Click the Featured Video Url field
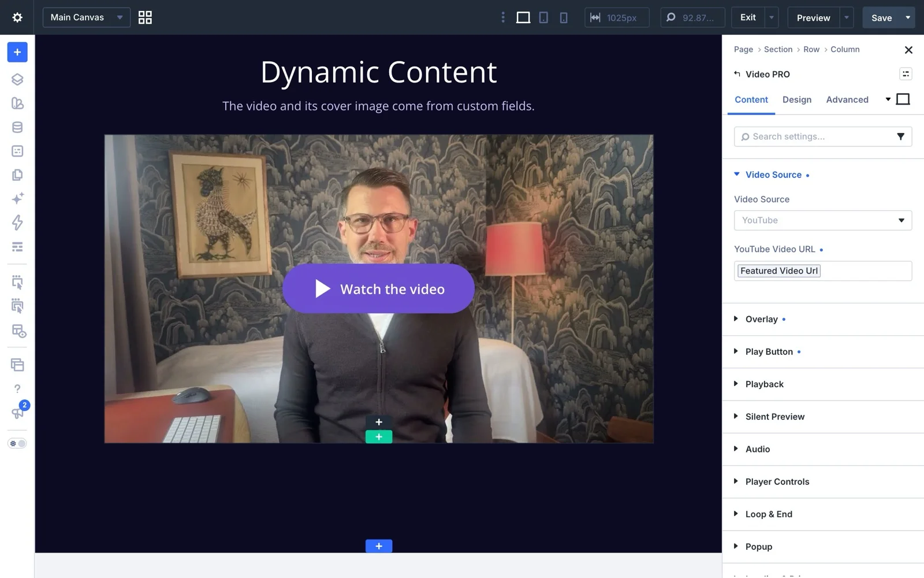The width and height of the screenshot is (924, 578). 823,271
